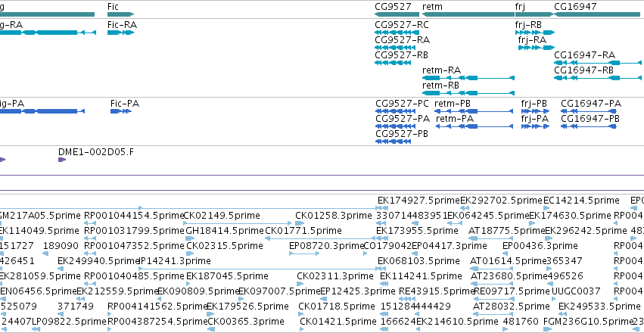Click protein CG9527-PB
The image size is (644, 333).
402,134
